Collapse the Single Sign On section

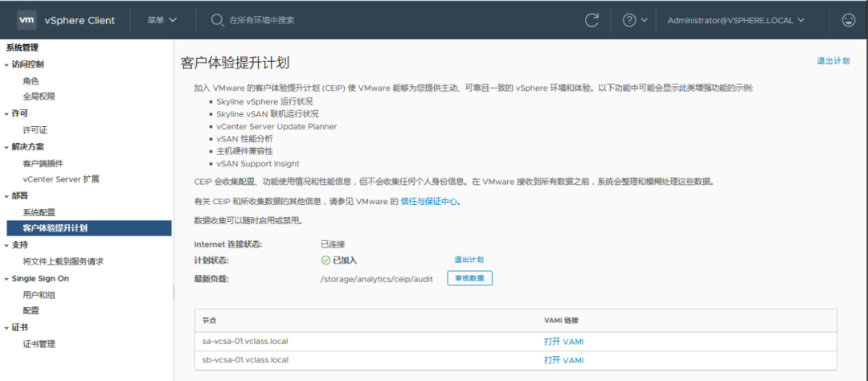click(x=6, y=279)
